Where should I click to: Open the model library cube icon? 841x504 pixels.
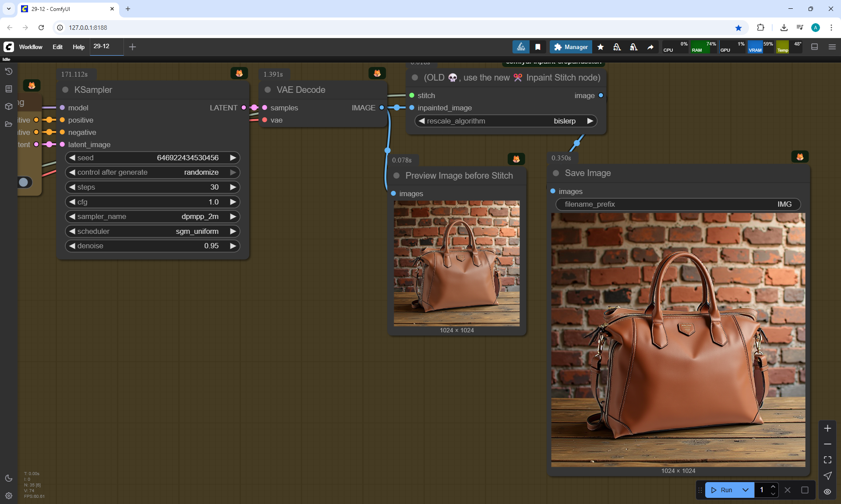[x=9, y=106]
